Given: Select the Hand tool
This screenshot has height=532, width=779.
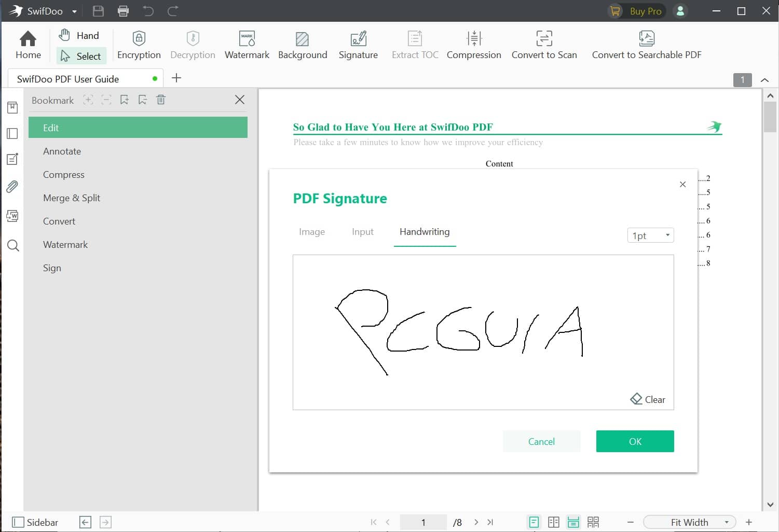Looking at the screenshot, I should pyautogui.click(x=79, y=35).
